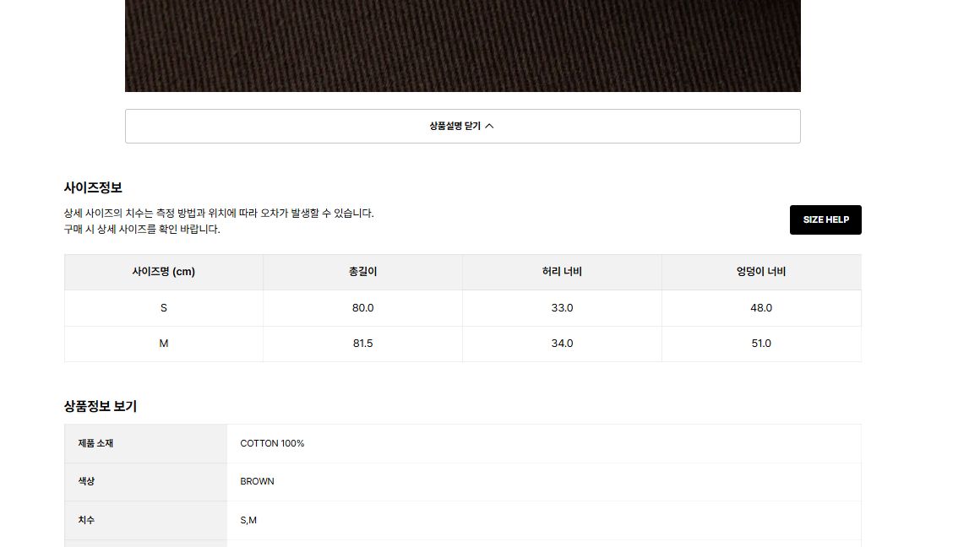Viewport: 980px width, 547px height.
Task: Click the S,M value in 치수 row
Action: tap(248, 520)
